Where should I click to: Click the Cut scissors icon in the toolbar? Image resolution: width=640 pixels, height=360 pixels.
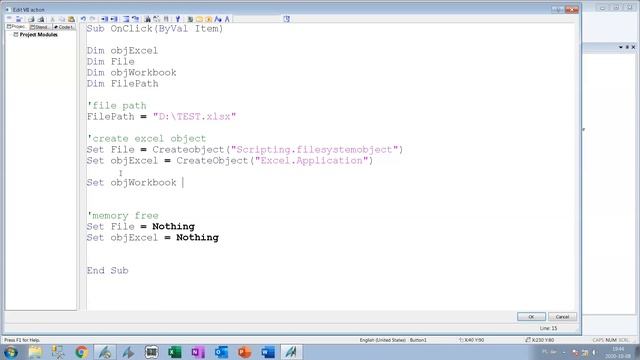point(52,19)
